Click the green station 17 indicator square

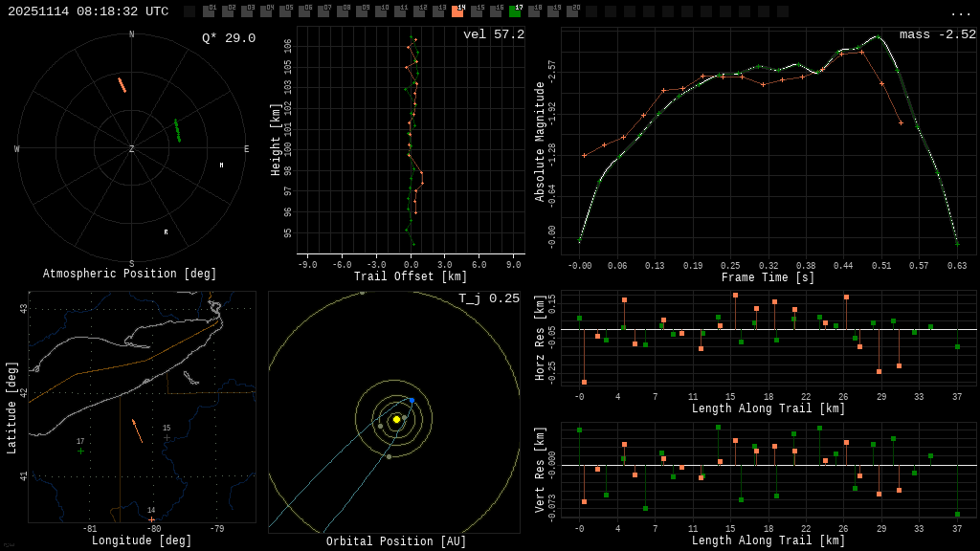coord(515,11)
